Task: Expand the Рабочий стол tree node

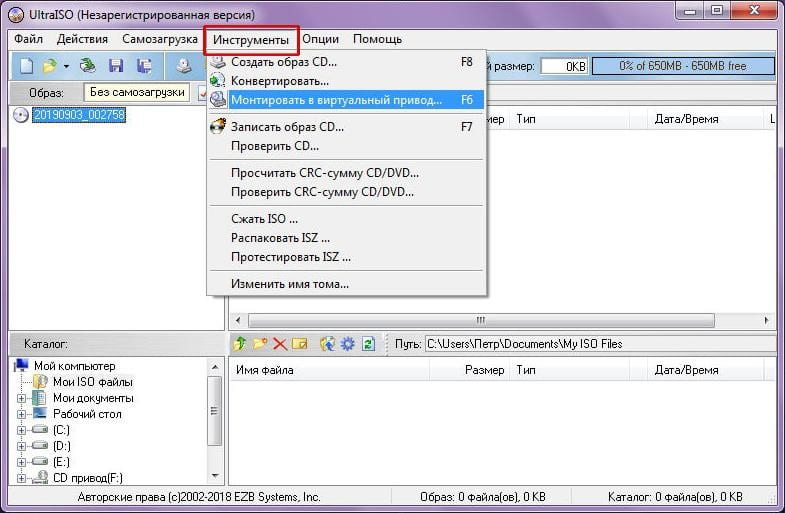Action: coord(22,414)
